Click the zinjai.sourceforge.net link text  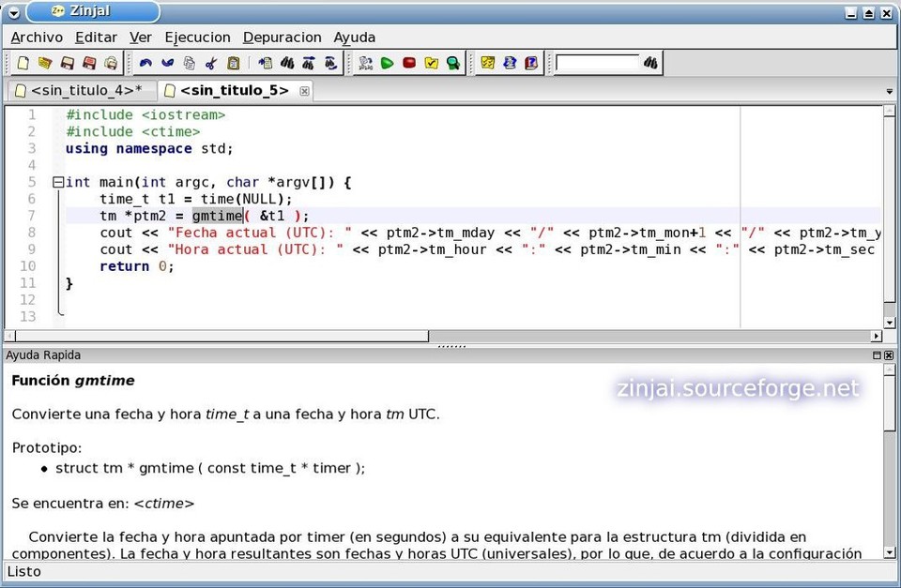pyautogui.click(x=738, y=388)
